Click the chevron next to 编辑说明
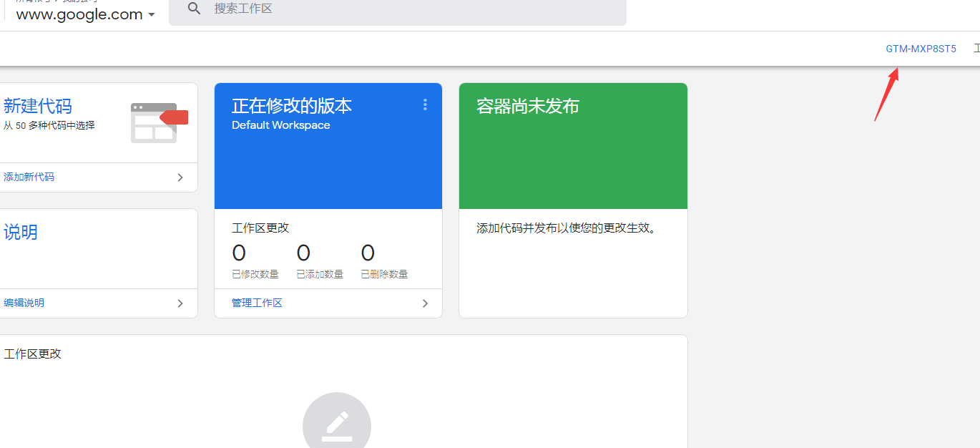Viewport: 980px width, 448px height. pyautogui.click(x=180, y=303)
